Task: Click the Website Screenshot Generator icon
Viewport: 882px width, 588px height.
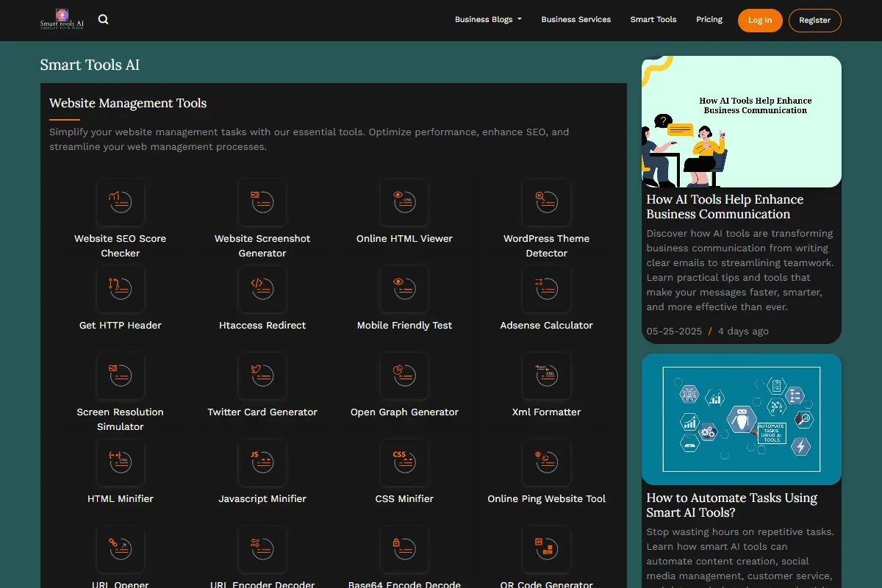Action: tap(262, 202)
